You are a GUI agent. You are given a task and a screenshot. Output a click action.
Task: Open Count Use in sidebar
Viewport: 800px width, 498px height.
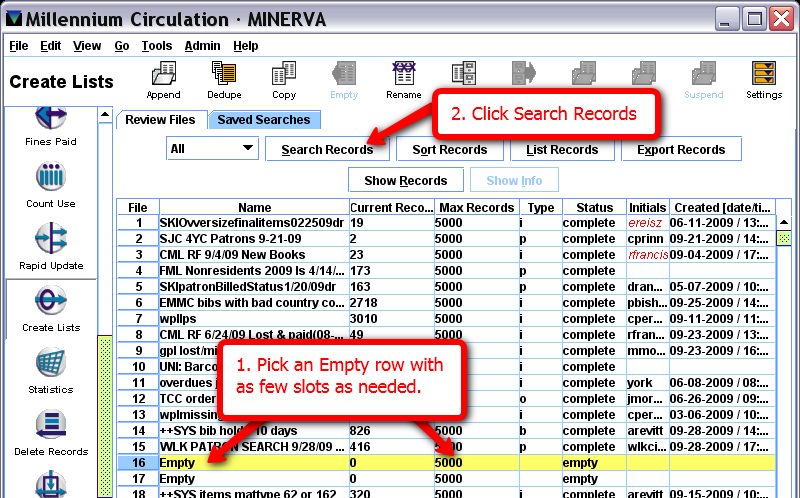coord(50,186)
